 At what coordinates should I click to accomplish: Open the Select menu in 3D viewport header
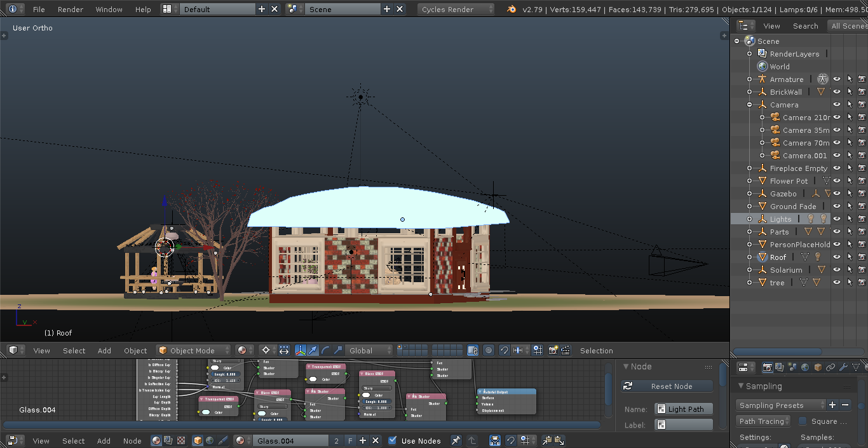click(x=74, y=350)
